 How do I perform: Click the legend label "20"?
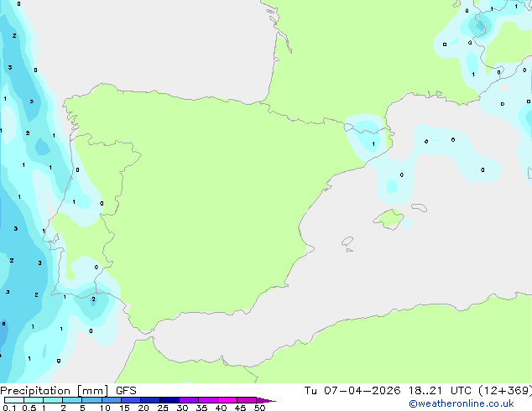[x=143, y=408]
